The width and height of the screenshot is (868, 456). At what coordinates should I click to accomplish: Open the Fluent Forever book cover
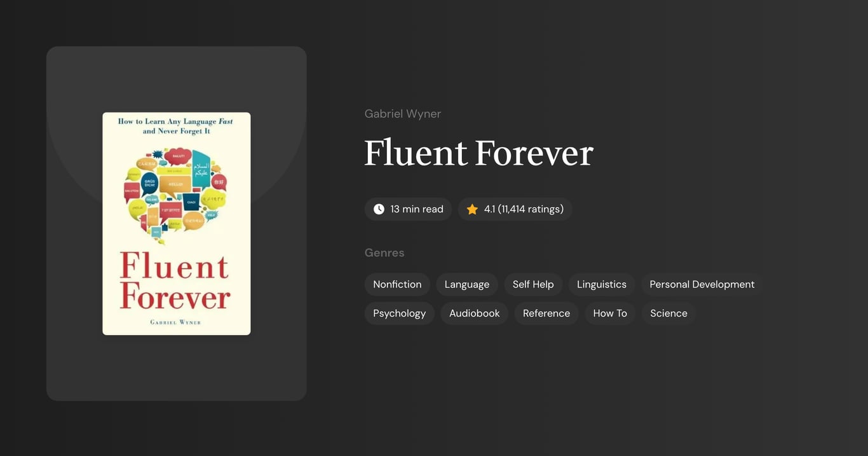pos(176,223)
